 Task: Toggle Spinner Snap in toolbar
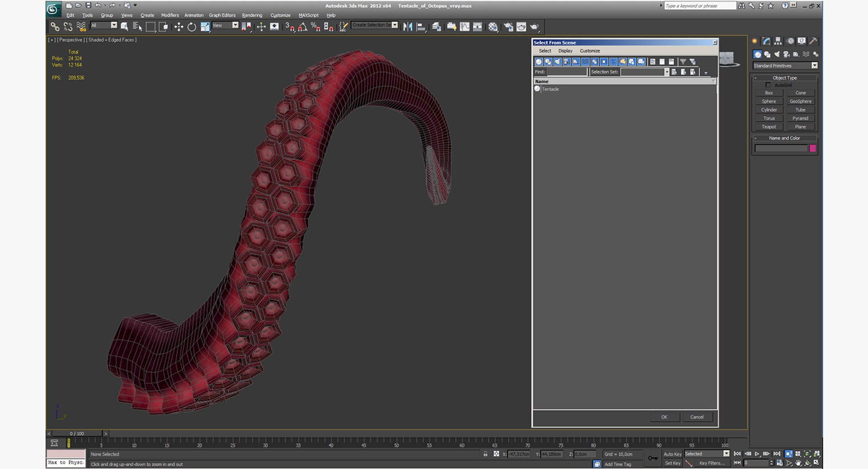329,27
